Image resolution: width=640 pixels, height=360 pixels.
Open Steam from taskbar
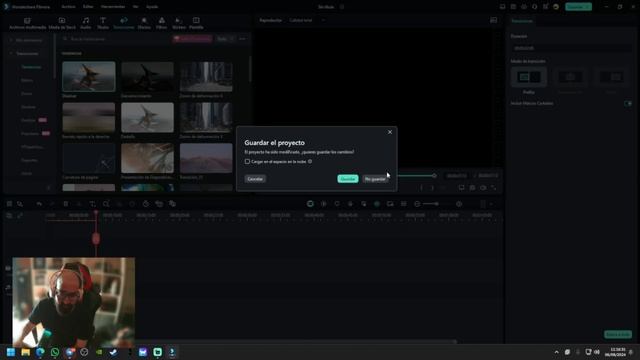(x=113, y=352)
